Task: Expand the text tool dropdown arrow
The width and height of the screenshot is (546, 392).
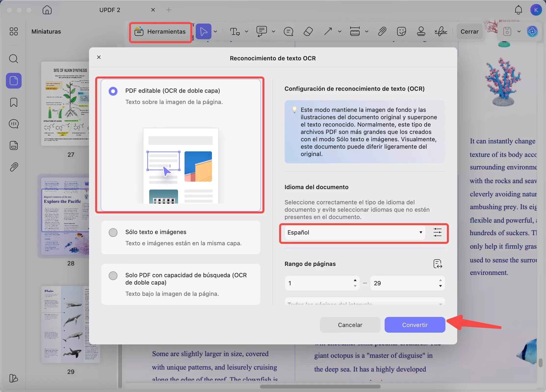Action: click(x=247, y=31)
